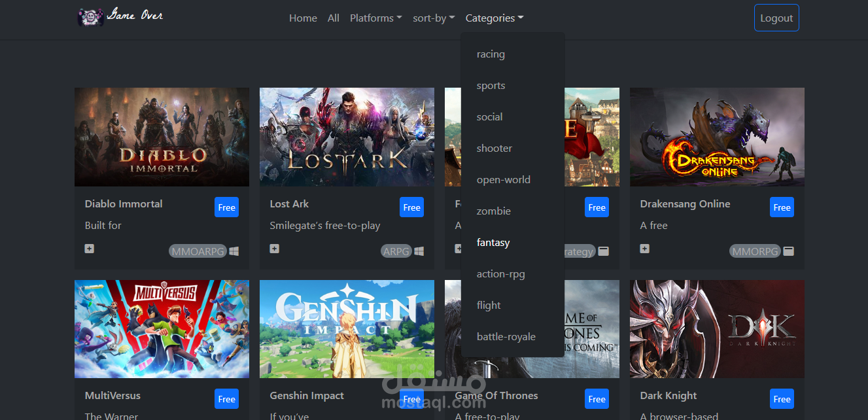Click the MMOARPG genre badge
Image resolution: width=868 pixels, height=420 pixels.
pos(198,251)
